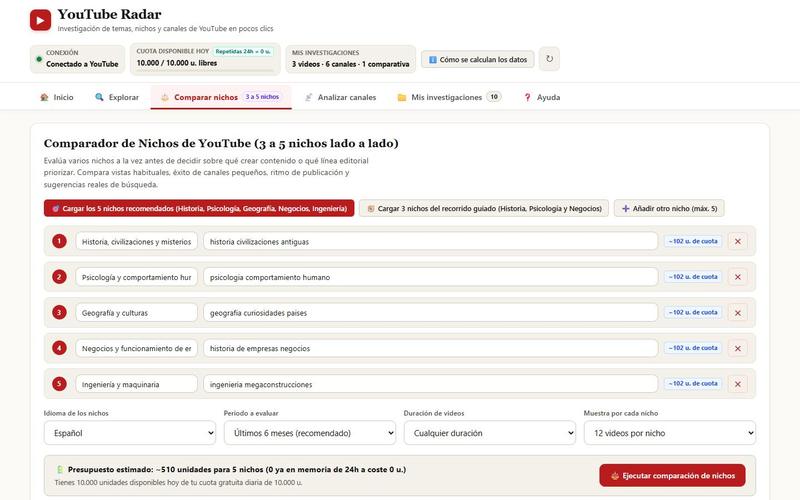Remove niche 2 Psicología with X
This screenshot has height=500, width=800.
(738, 277)
